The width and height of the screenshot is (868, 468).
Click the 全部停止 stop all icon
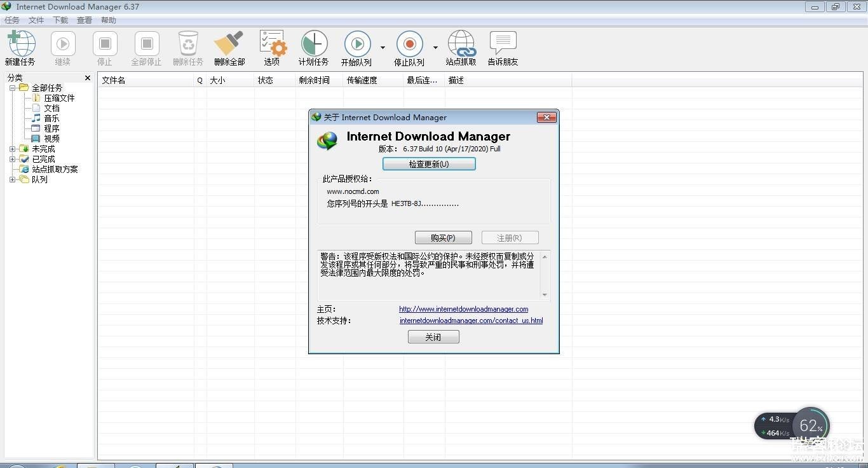(x=147, y=44)
